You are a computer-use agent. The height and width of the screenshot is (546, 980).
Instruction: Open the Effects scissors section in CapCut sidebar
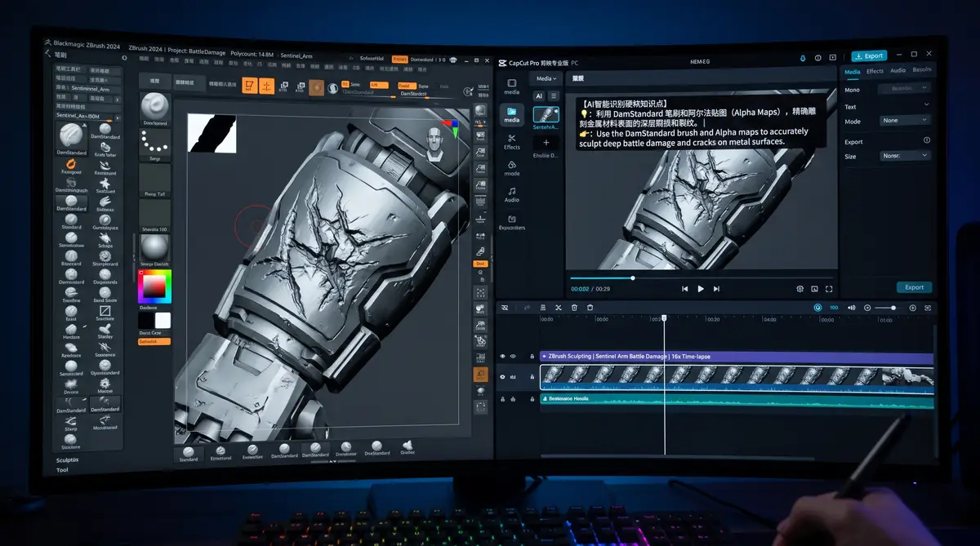[512, 141]
